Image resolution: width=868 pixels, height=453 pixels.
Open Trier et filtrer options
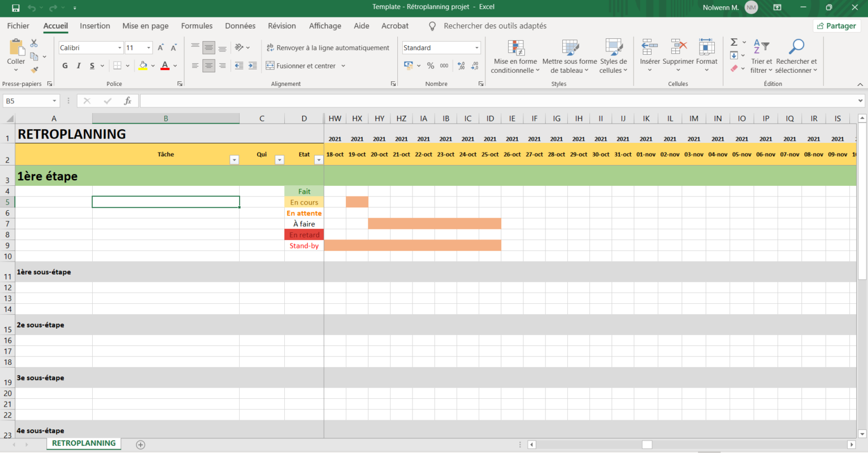760,55
